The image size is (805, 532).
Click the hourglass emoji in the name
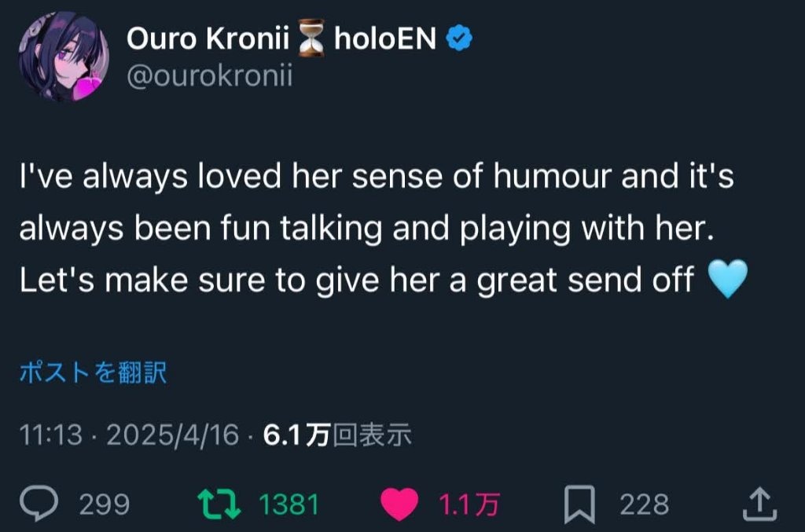pyautogui.click(x=311, y=38)
